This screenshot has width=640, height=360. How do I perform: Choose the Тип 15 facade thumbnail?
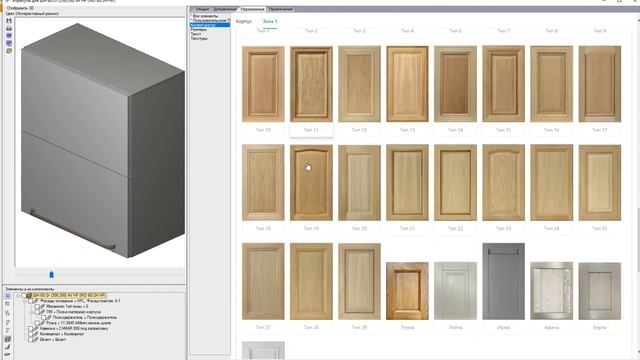coord(503,84)
